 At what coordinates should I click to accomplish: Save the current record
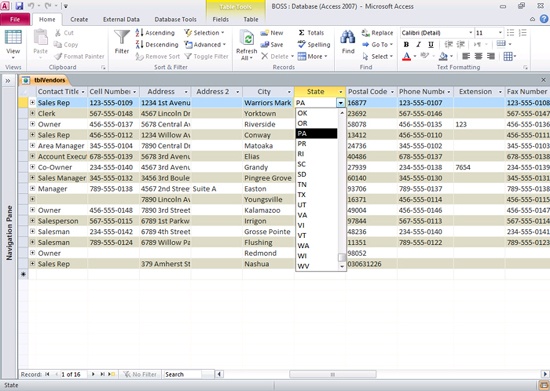[x=272, y=45]
